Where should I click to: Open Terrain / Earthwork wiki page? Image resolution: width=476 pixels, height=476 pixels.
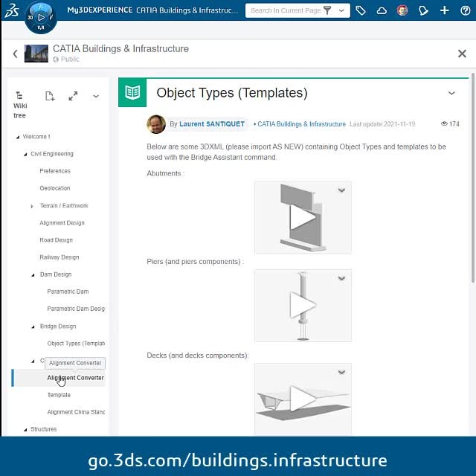click(64, 205)
